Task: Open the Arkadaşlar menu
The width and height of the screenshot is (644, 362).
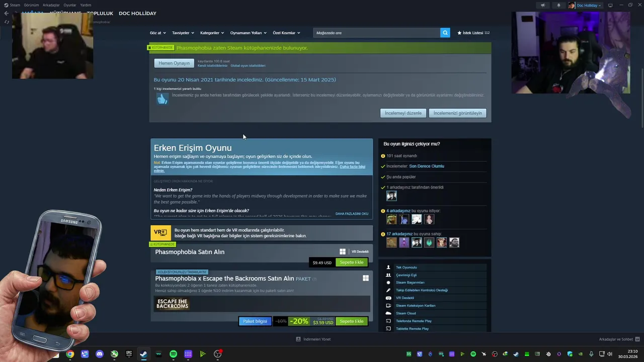Action: (x=51, y=5)
